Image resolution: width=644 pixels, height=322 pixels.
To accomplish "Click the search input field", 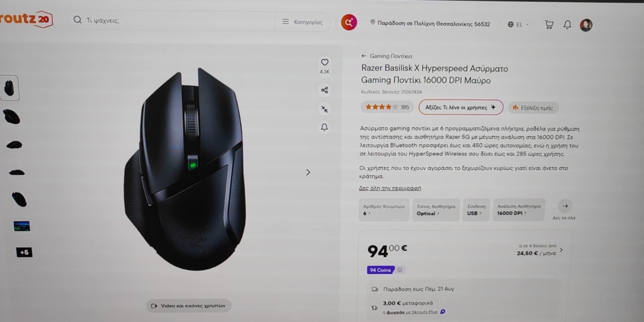I will point(174,20).
